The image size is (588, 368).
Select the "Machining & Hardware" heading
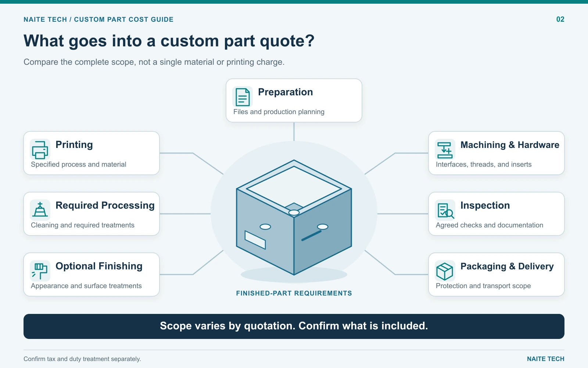tap(510, 145)
